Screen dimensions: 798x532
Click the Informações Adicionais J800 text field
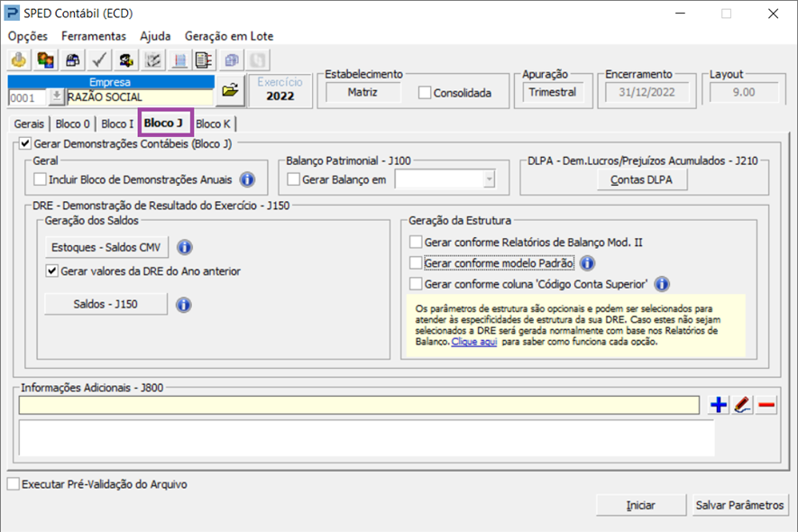coord(358,406)
